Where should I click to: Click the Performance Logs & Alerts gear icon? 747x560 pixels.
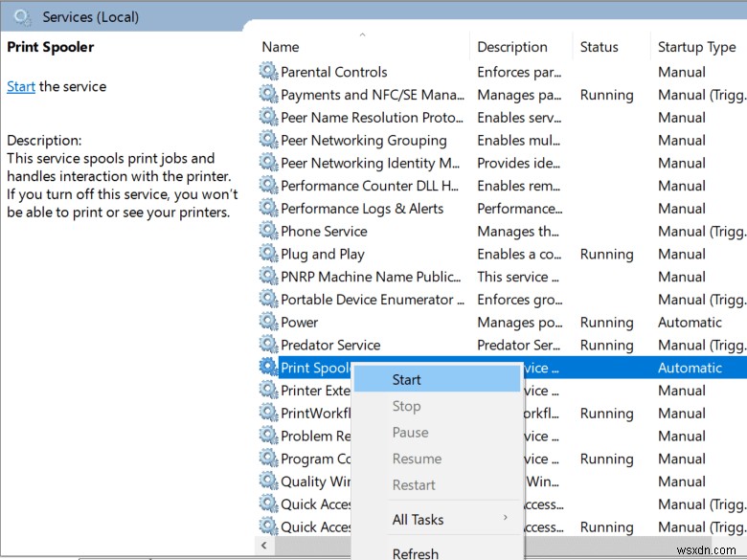pos(269,208)
